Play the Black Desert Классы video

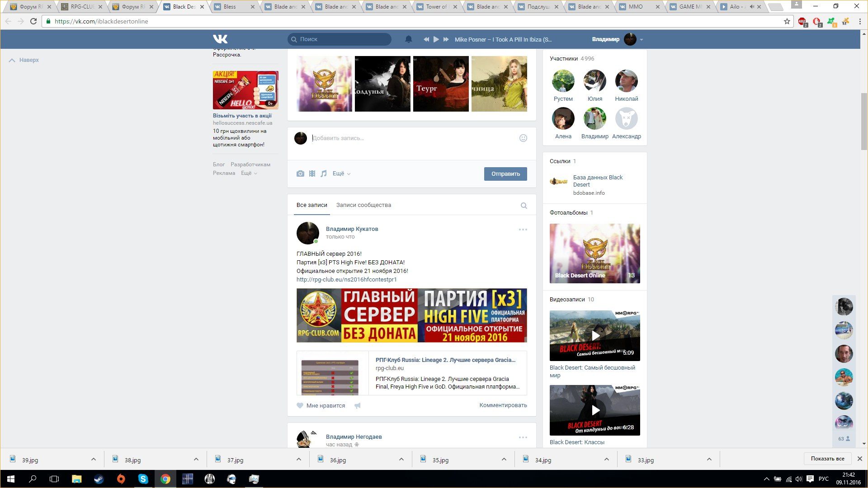(x=595, y=410)
